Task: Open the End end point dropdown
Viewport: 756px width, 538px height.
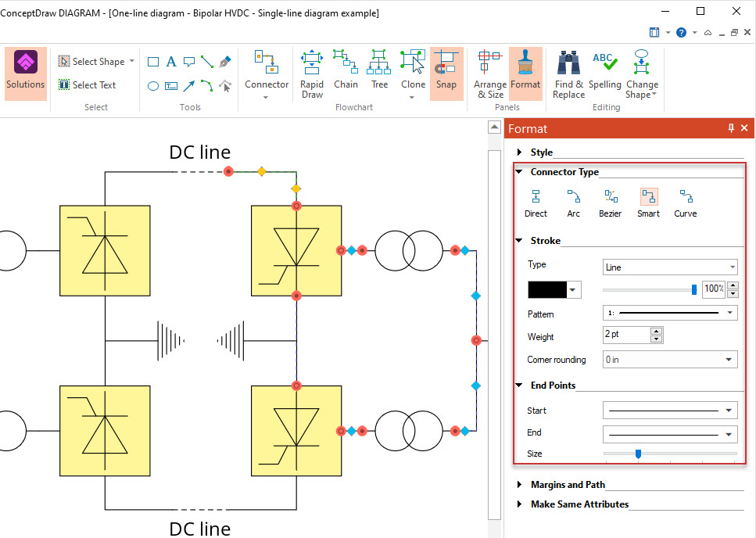Action: 670,434
